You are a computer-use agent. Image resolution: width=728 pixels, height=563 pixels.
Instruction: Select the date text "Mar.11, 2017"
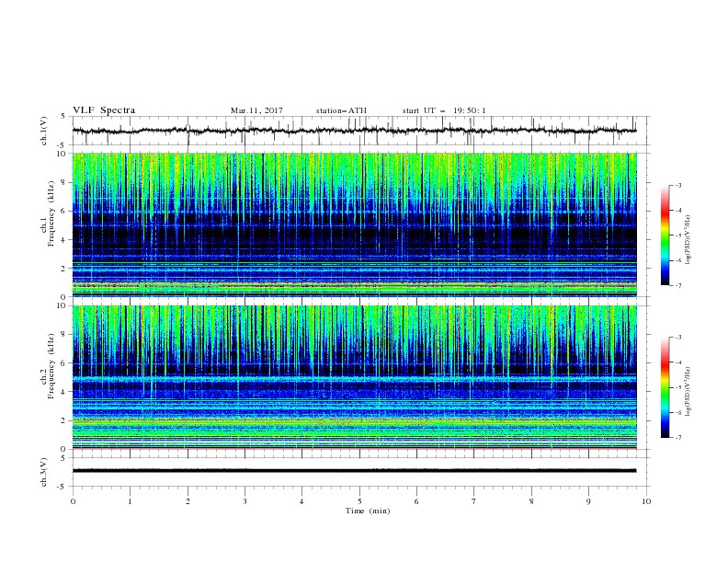click(256, 110)
